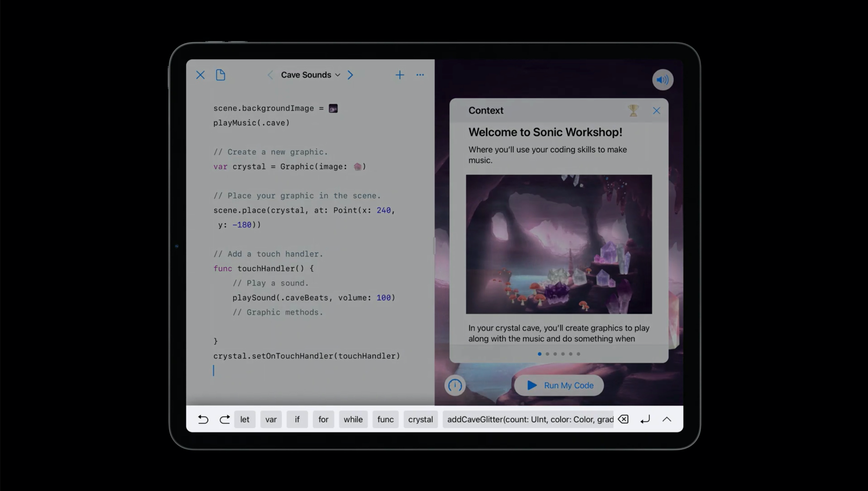Go to previous page chevron

click(270, 75)
